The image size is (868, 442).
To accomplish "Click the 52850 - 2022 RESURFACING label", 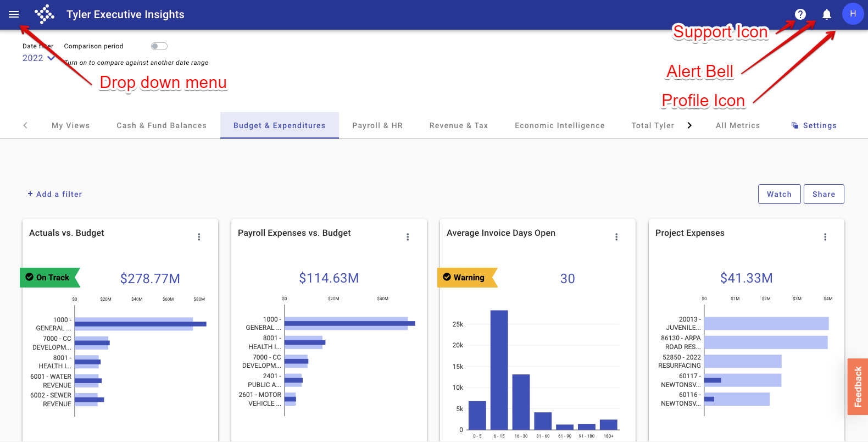I will click(680, 361).
